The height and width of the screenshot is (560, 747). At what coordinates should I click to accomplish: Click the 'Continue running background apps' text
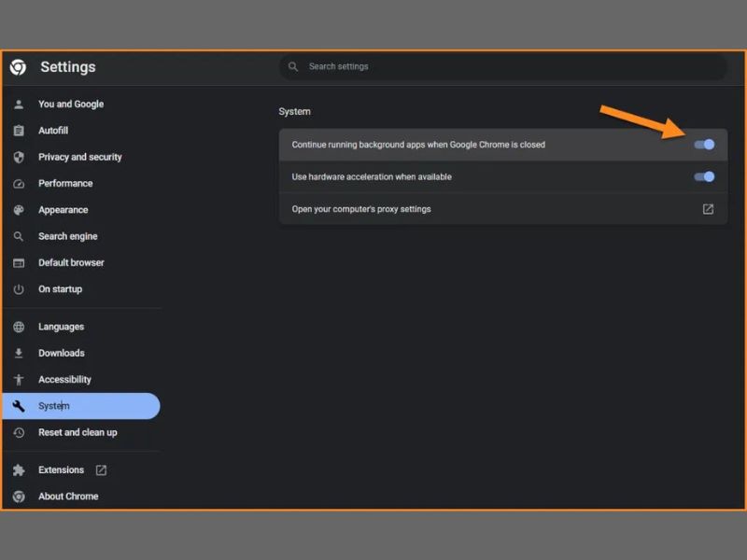click(418, 145)
